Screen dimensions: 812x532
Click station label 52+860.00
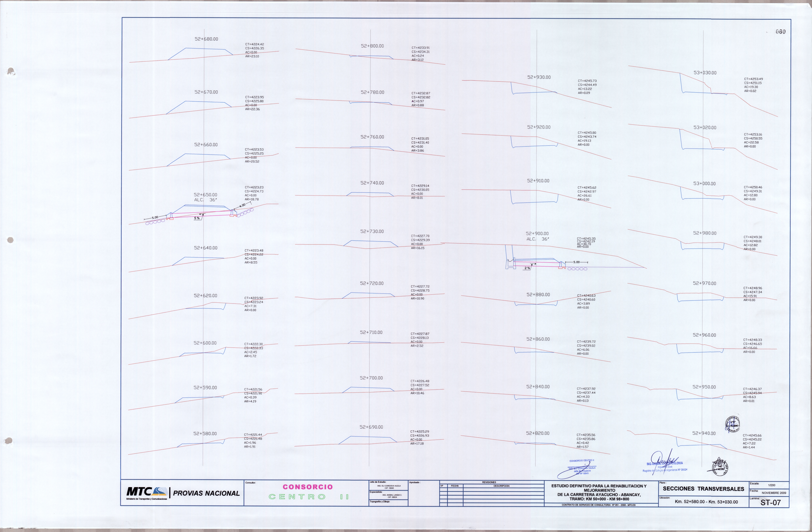coord(538,339)
